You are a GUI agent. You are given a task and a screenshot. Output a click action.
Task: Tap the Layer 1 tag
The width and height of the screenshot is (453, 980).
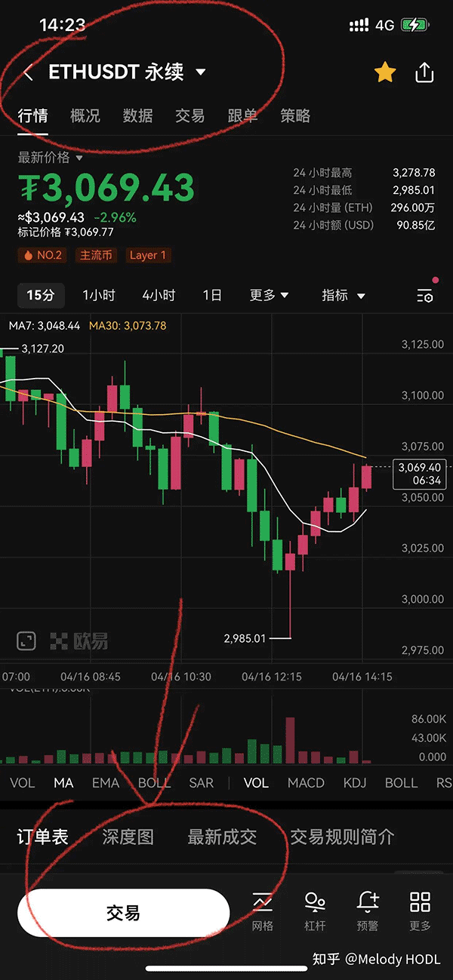coord(148,255)
